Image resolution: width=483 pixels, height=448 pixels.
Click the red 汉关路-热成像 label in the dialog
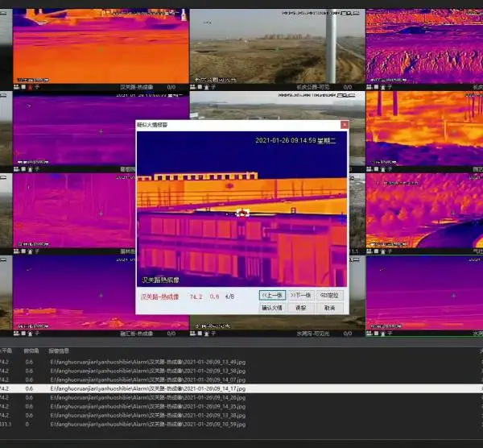[x=159, y=297]
